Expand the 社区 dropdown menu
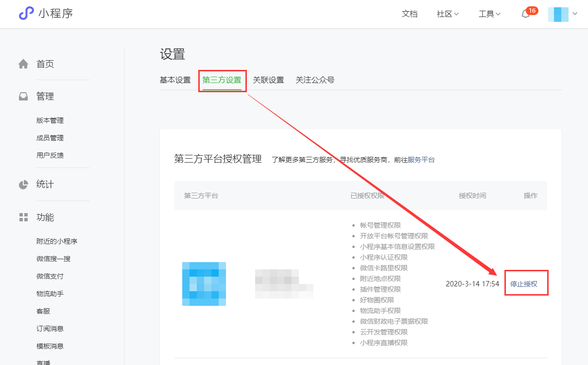This screenshot has width=588, height=365. [448, 14]
